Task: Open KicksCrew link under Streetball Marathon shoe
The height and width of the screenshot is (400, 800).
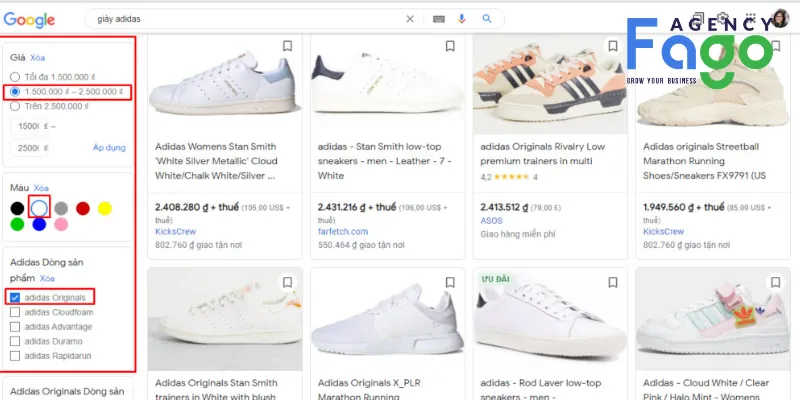Action: coord(663,232)
